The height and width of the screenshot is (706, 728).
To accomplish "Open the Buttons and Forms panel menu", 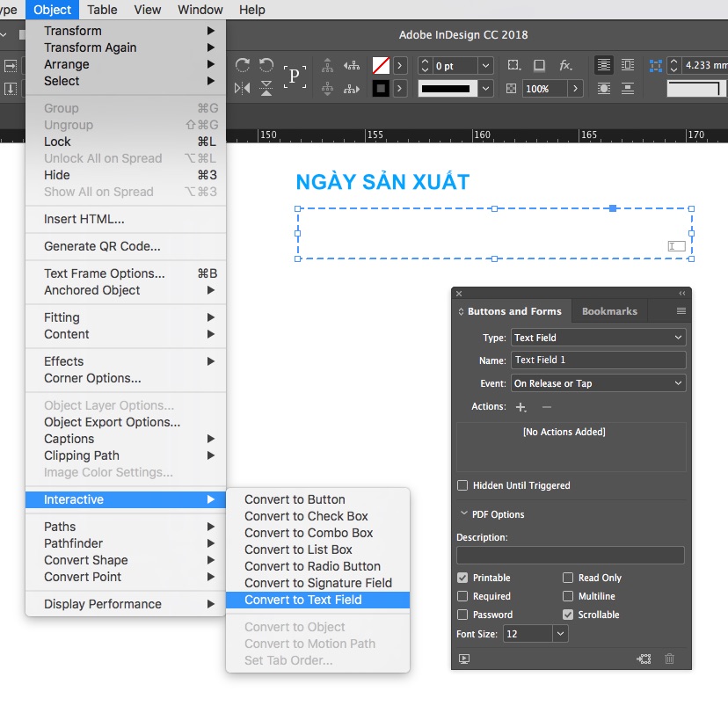I will tap(681, 311).
